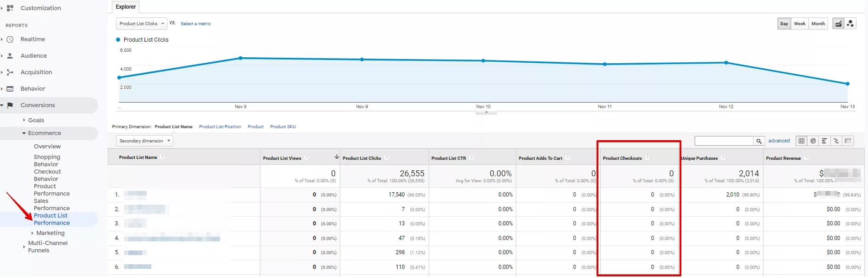Open Shopping Behavior report
868x278 pixels.
47,161
